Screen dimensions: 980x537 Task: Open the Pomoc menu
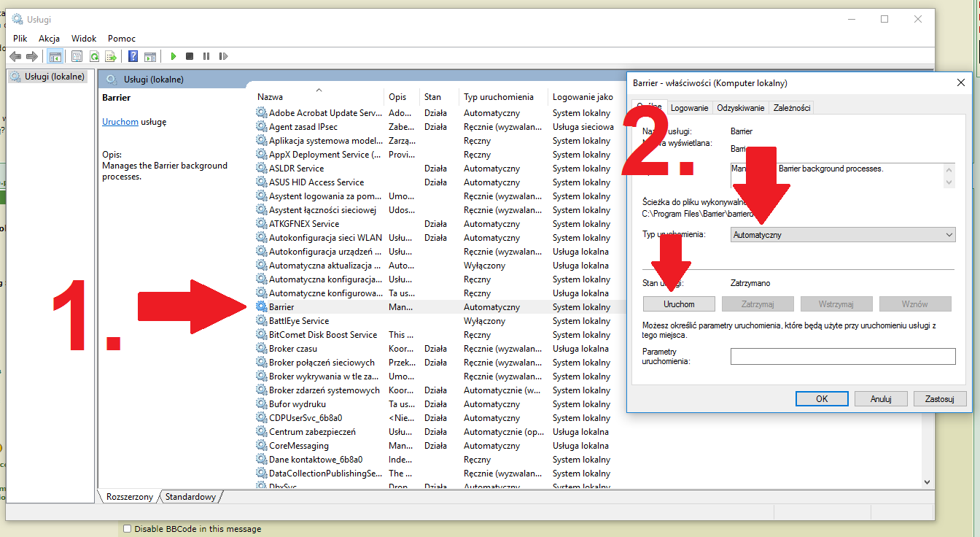coord(122,39)
